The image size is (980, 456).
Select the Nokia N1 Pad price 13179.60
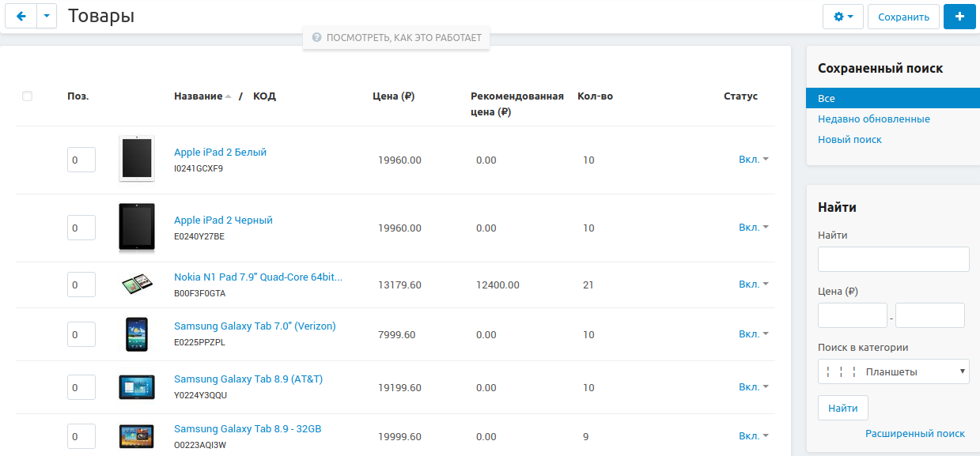tap(400, 285)
